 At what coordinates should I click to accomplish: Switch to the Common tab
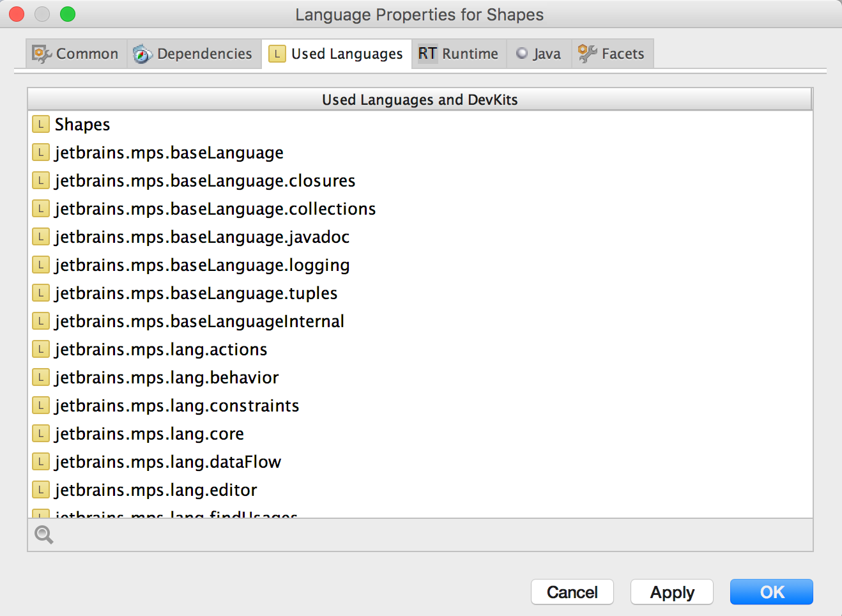76,54
